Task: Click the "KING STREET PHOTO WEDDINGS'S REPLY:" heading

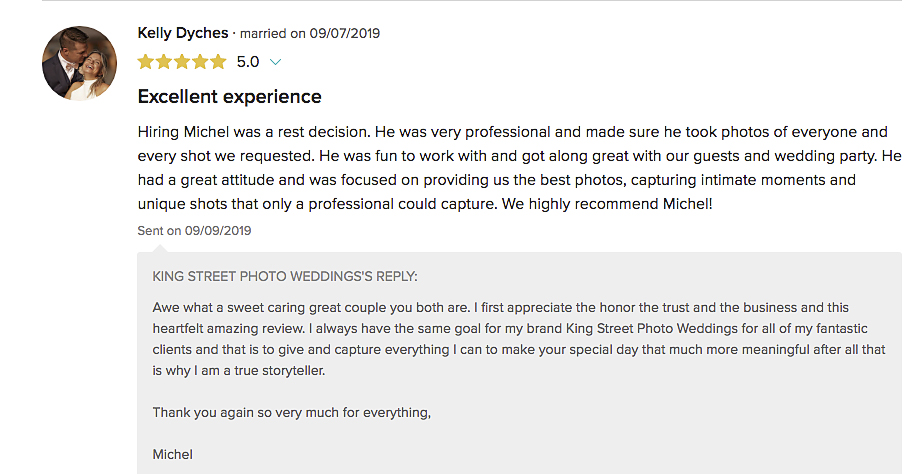Action: pos(285,277)
